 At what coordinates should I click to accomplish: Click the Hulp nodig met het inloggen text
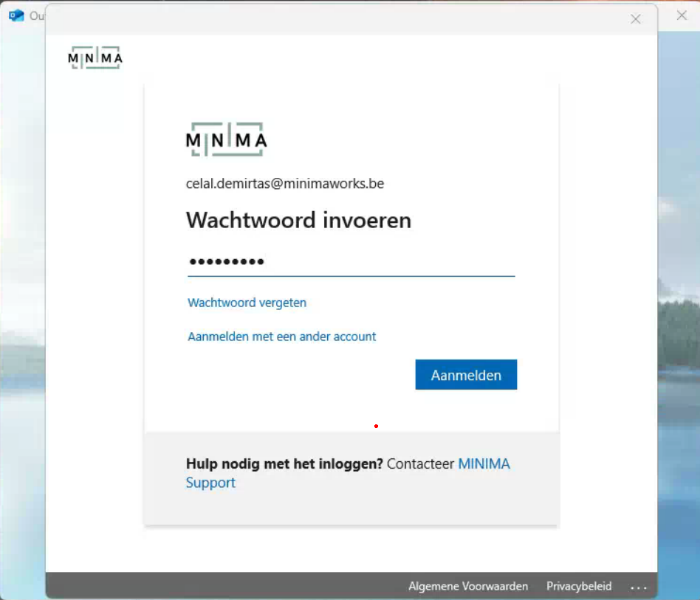284,463
